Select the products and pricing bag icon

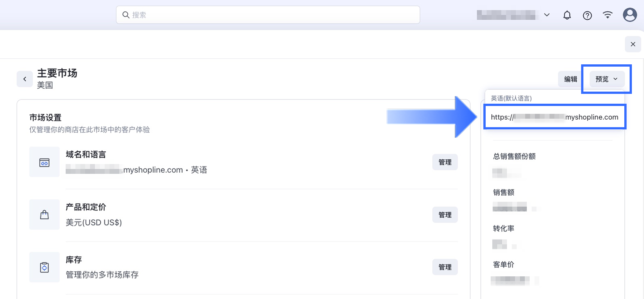click(44, 215)
